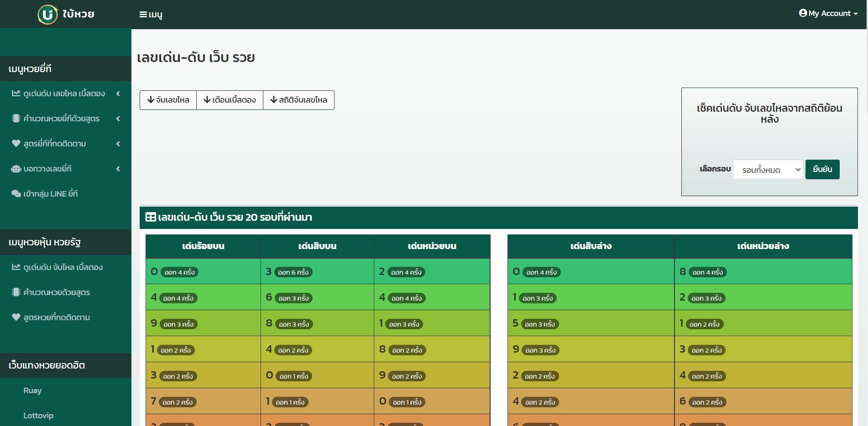Click the heart icon beside สูตรหวยที่กดติดตาม
The image size is (868, 426).
pyautogui.click(x=16, y=317)
